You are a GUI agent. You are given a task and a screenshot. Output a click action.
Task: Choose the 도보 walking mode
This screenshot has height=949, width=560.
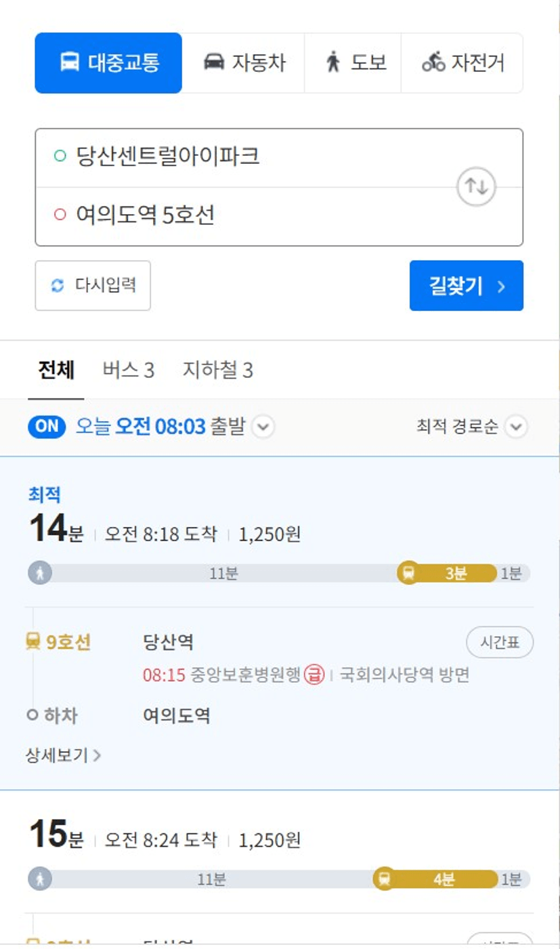pos(353,63)
